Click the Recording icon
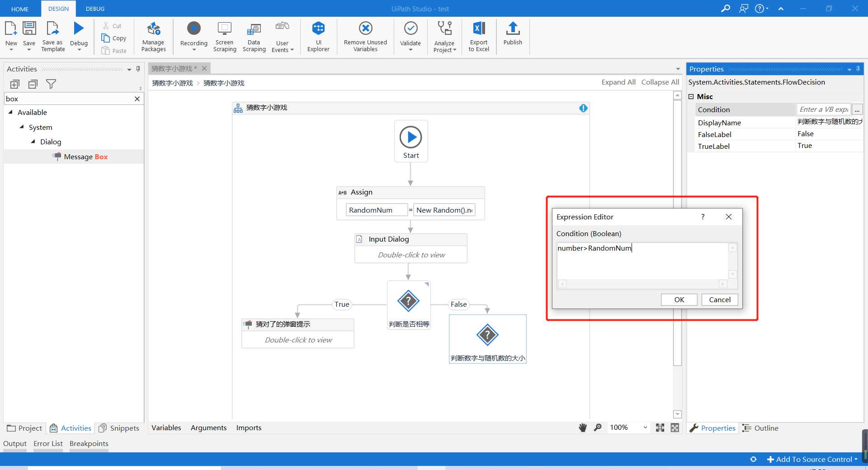Viewport: 868px width, 470px height. 193,28
